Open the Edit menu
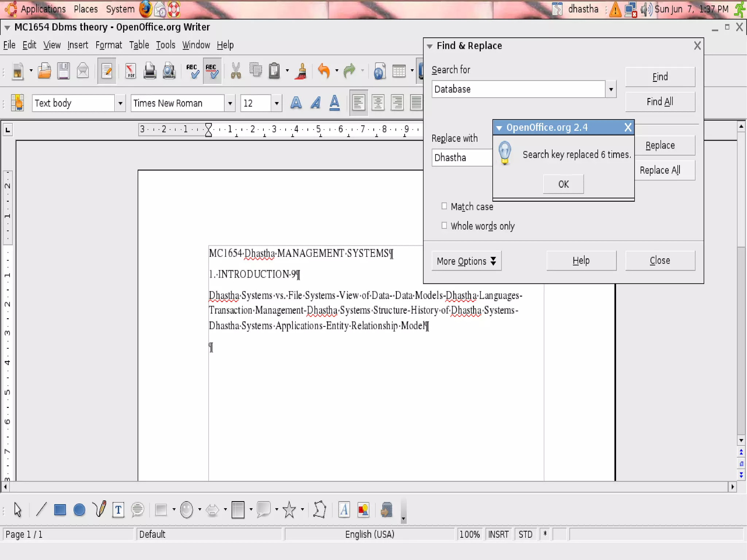This screenshot has height=560, width=747. 29,45
